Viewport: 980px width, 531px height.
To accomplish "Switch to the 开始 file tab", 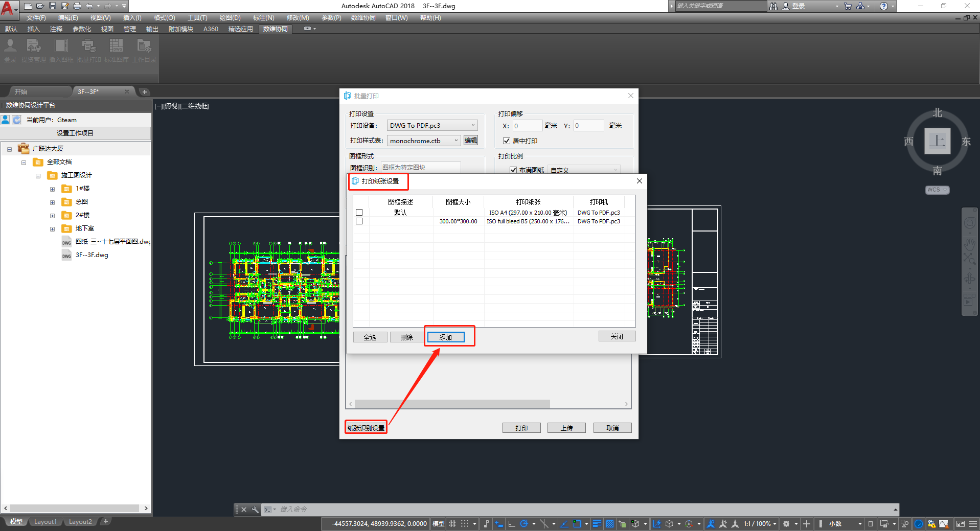I will 21,91.
